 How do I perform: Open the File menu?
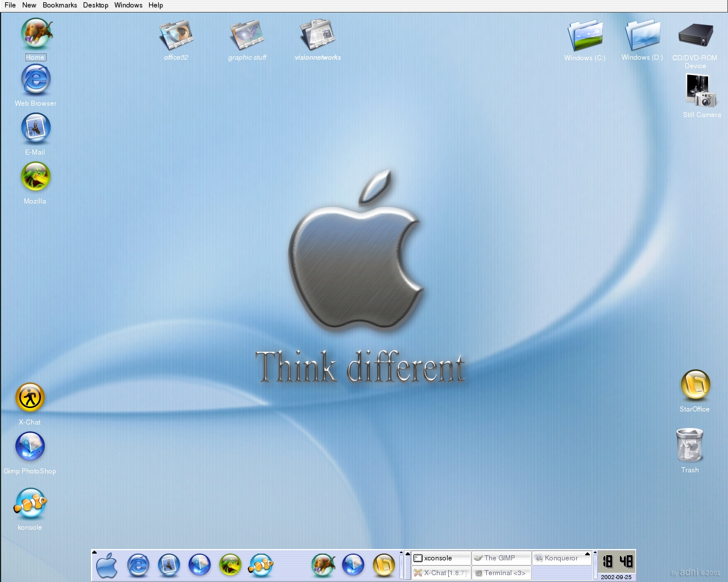pyautogui.click(x=10, y=5)
